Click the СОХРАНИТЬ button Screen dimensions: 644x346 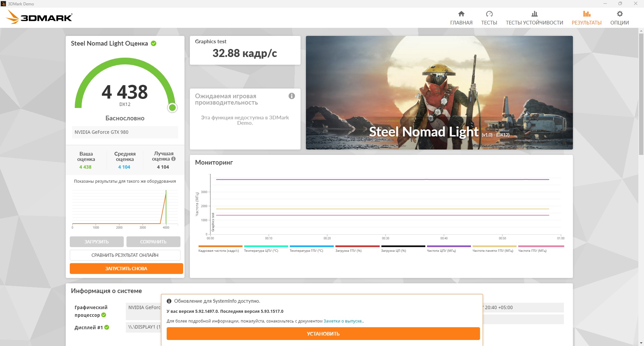coord(153,242)
